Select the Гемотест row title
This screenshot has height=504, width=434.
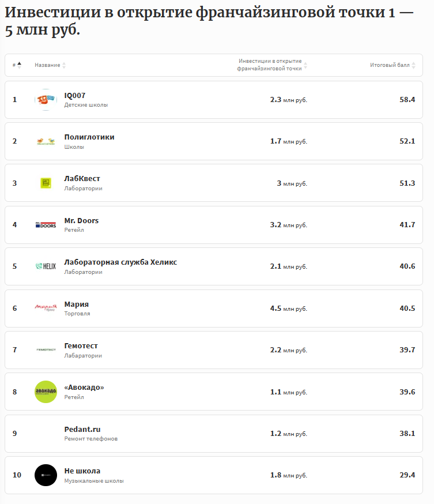[x=81, y=345]
